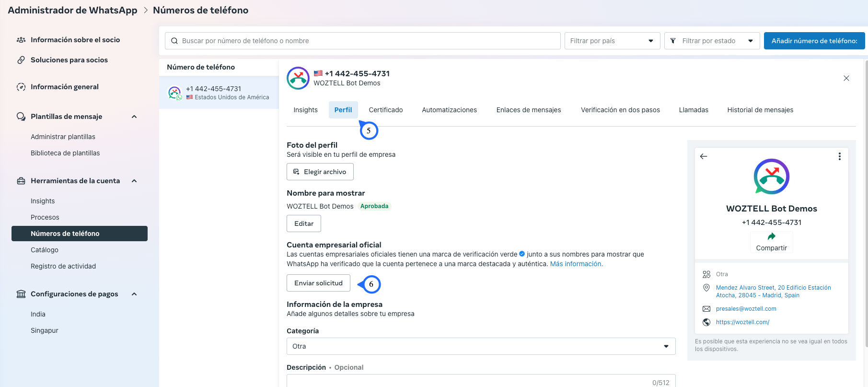This screenshot has width=868, height=387.
Task: Open Administrar plantillas in sidebar
Action: (63, 137)
